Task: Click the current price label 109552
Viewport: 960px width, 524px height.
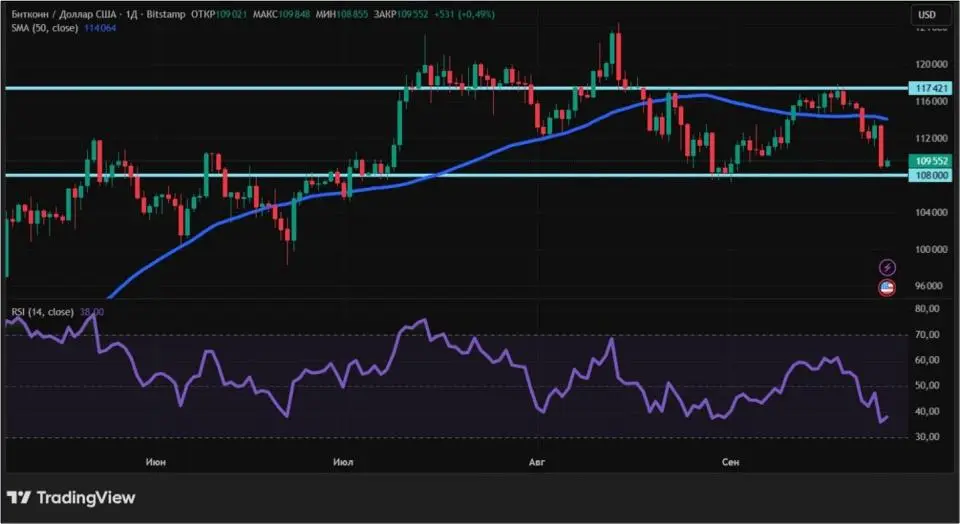Action: coord(931,161)
